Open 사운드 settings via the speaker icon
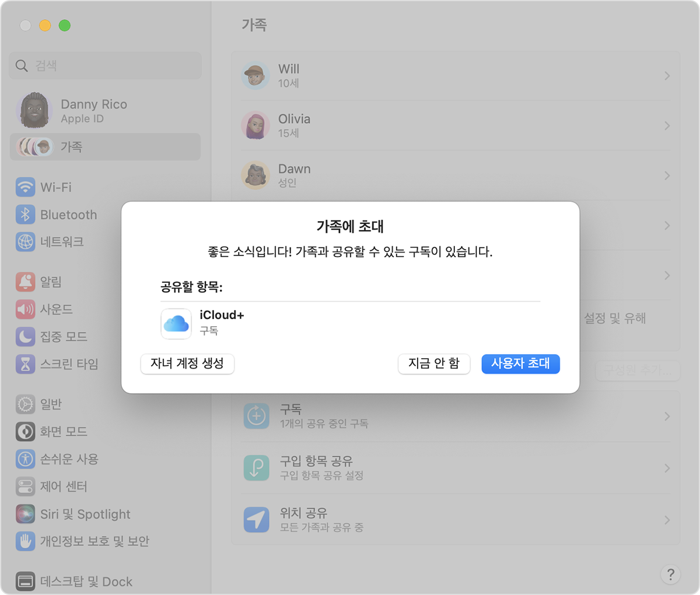The height and width of the screenshot is (595, 700). click(x=26, y=309)
